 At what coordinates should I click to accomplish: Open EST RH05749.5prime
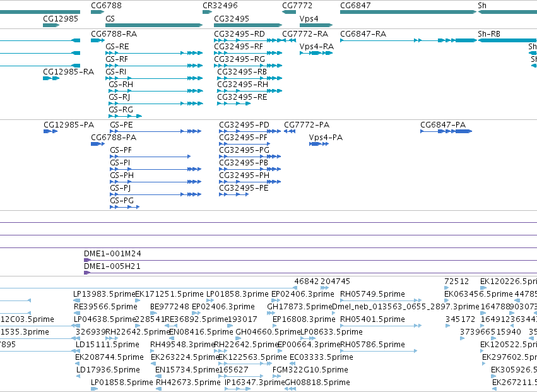[381, 300]
